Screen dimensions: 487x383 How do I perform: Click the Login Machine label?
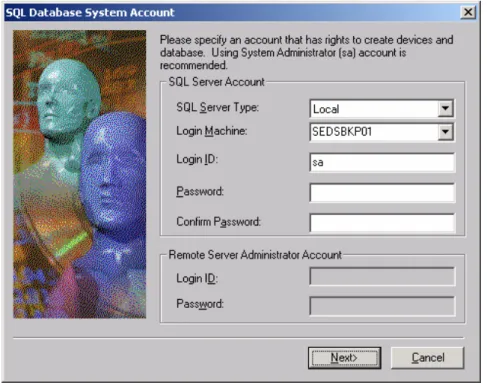tap(212, 131)
